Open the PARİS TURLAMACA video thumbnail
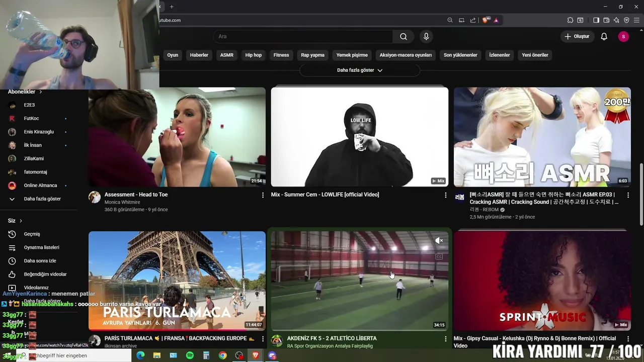Image resolution: width=644 pixels, height=362 pixels. 177,281
